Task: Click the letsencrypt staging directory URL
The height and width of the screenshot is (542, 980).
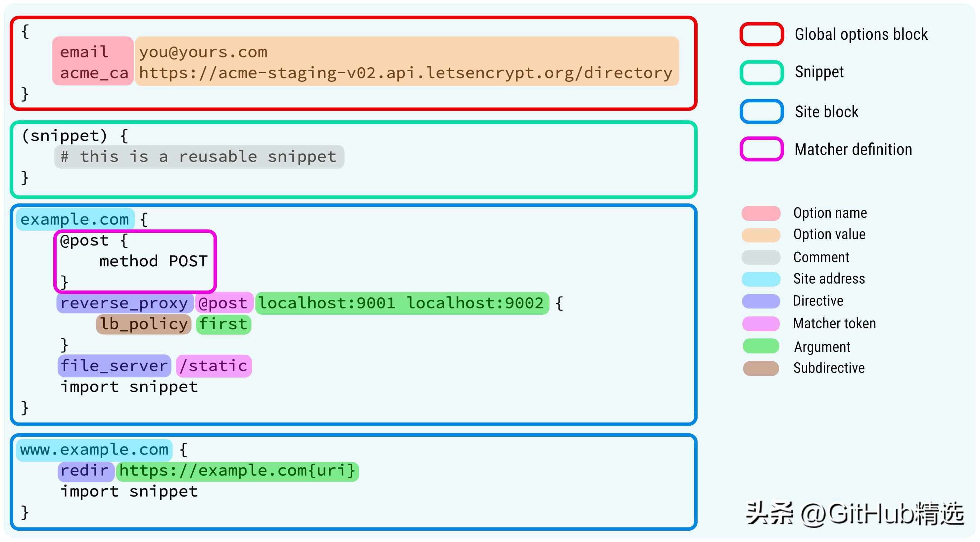Action: [x=405, y=73]
